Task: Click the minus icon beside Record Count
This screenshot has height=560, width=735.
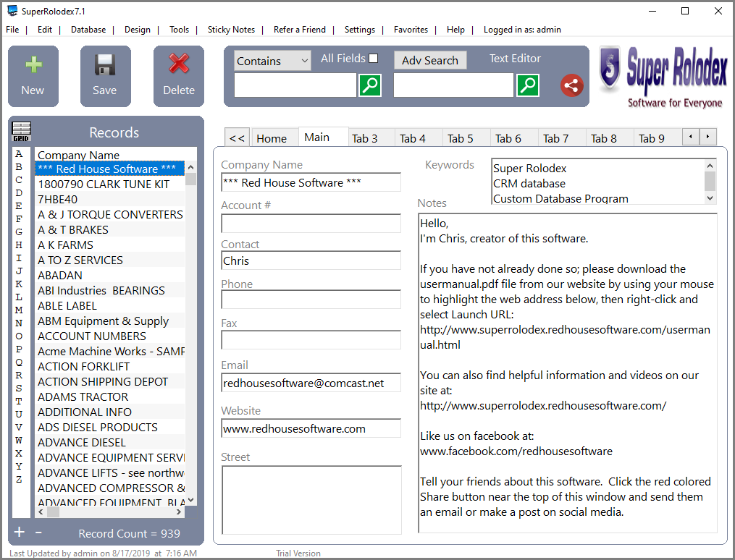Action: [38, 532]
